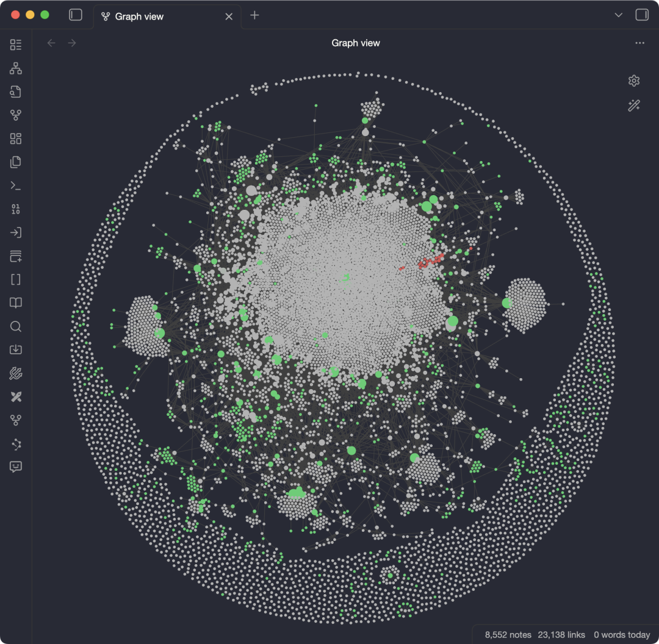Click the hierarchy tree icon in ribbon
The width and height of the screenshot is (659, 644).
pos(15,68)
